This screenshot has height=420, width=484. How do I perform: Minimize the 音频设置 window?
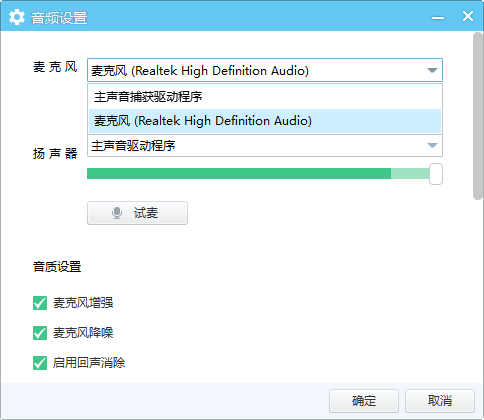point(438,17)
